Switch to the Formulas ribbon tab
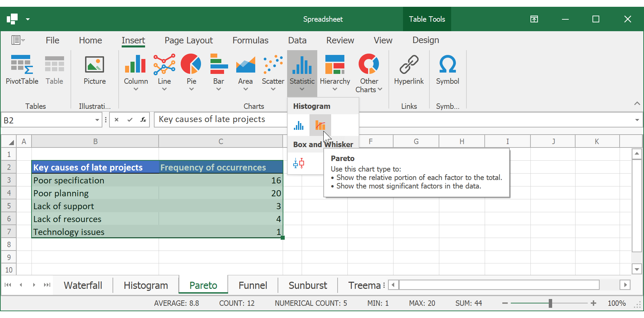 [x=250, y=40]
